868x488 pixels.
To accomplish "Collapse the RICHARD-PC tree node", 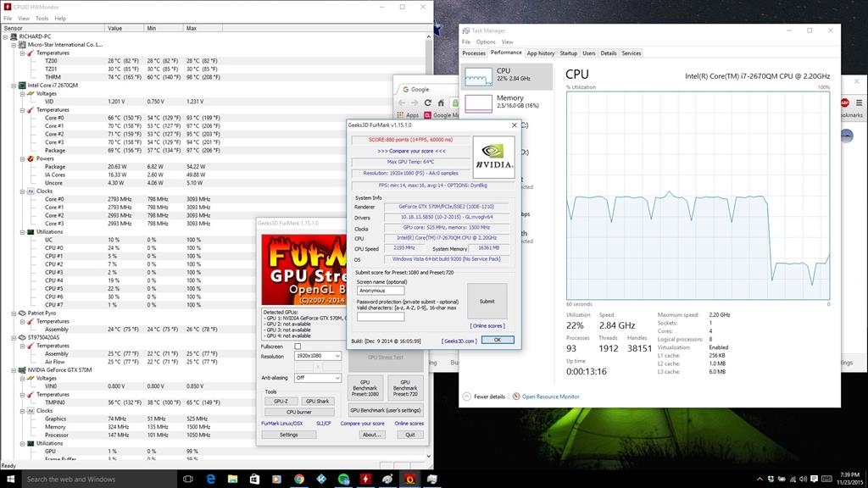I will 6,36.
